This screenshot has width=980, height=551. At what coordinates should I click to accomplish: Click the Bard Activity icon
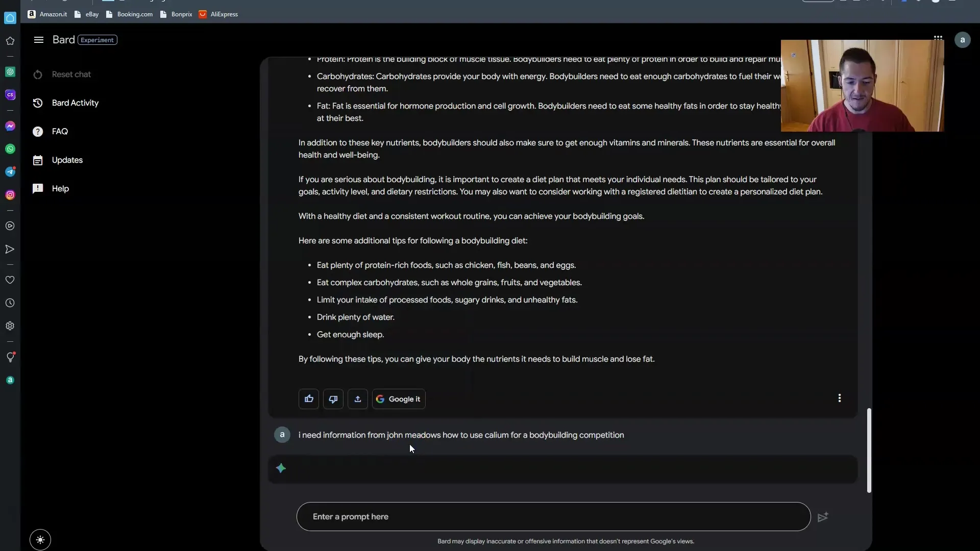click(38, 102)
